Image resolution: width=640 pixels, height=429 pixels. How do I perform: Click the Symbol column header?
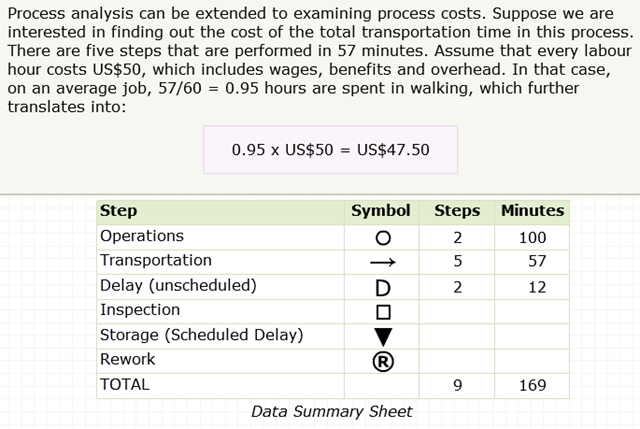click(380, 211)
